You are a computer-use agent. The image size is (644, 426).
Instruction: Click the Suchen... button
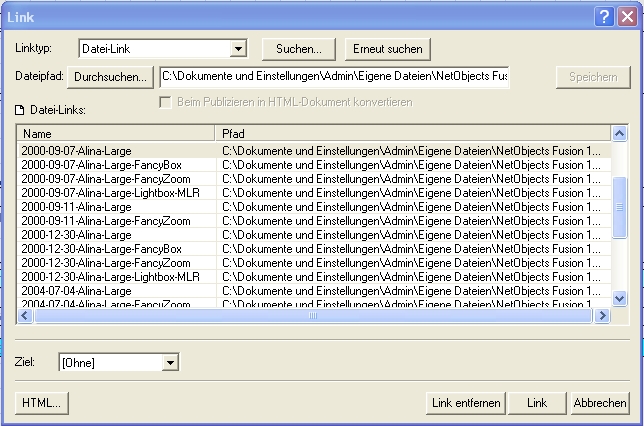click(298, 48)
